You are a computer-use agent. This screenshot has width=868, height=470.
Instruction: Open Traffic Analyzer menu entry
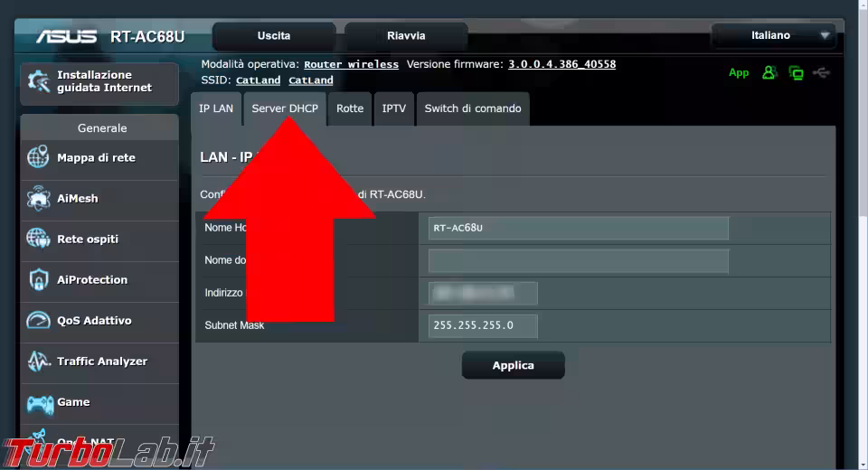(99, 362)
